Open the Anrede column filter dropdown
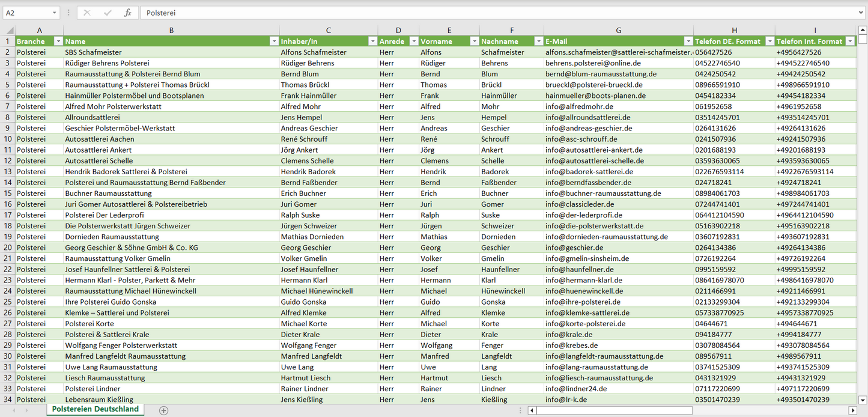The image size is (868, 417). [413, 41]
